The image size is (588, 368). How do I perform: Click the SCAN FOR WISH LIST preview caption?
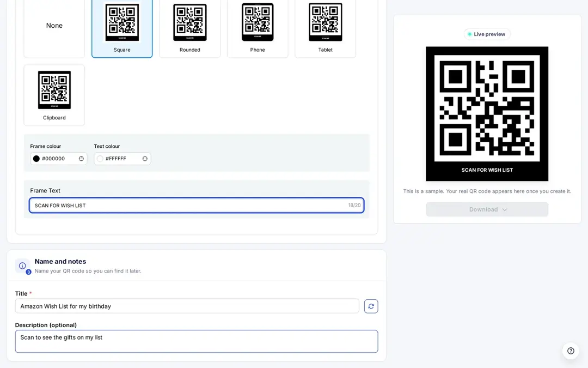coord(487,170)
